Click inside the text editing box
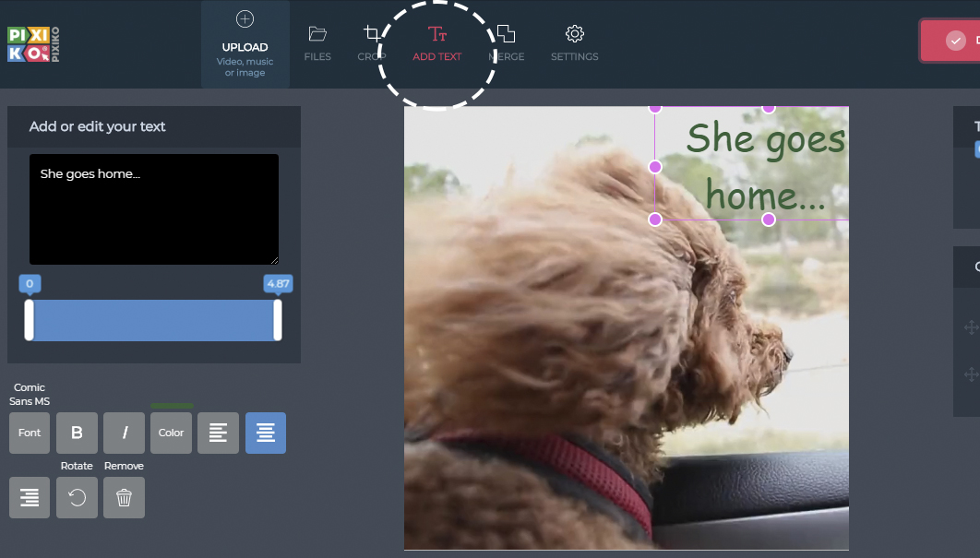The image size is (980, 558). [154, 209]
